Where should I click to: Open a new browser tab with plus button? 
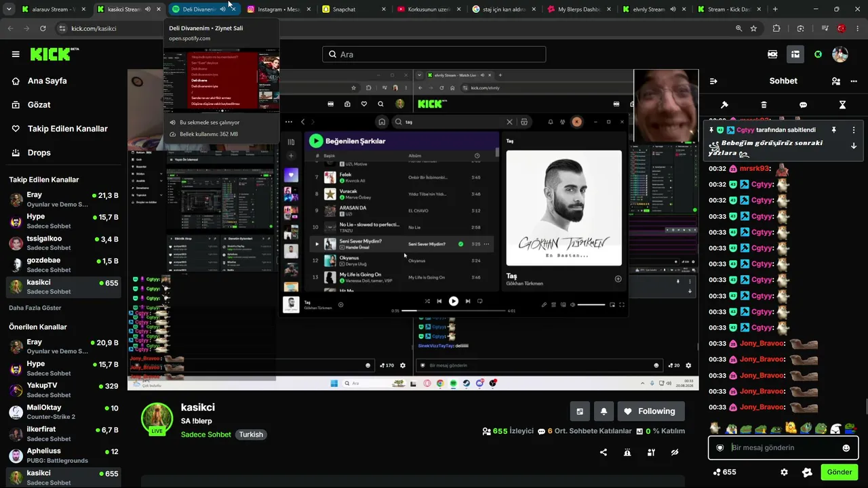click(x=775, y=9)
